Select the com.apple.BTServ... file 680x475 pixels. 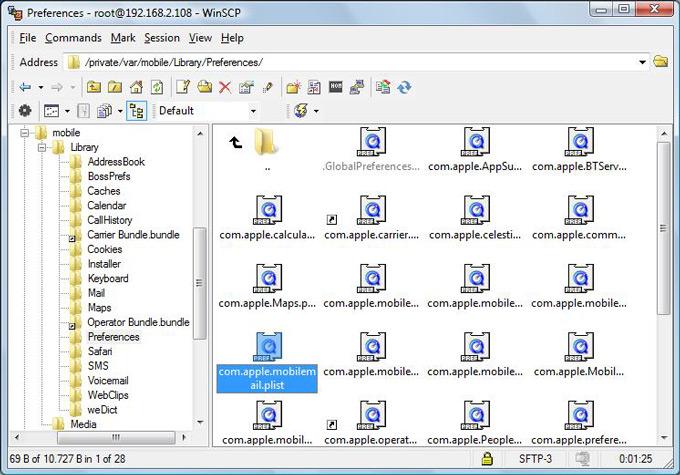(579, 150)
